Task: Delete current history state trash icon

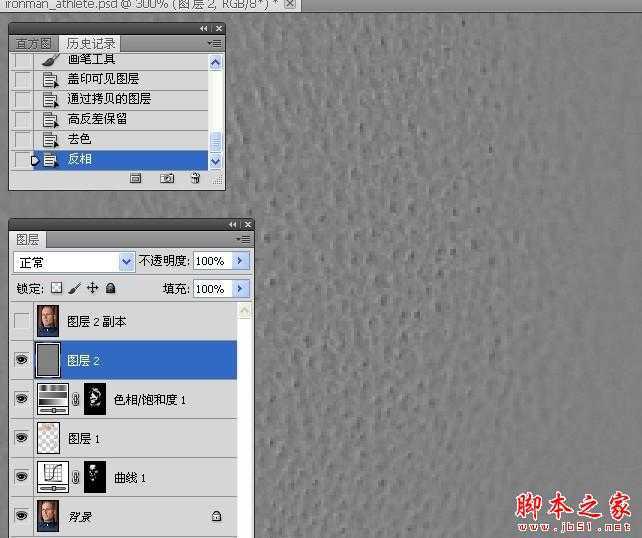Action: coord(195,178)
